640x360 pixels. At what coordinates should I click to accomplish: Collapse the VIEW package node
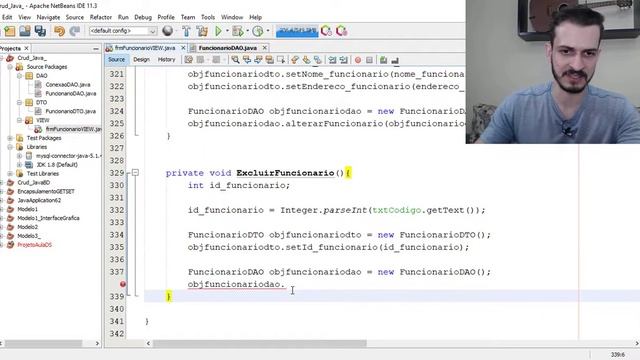click(19, 120)
